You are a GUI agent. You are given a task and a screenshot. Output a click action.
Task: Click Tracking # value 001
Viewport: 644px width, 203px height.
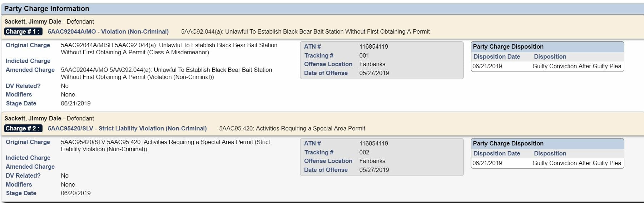[364, 55]
